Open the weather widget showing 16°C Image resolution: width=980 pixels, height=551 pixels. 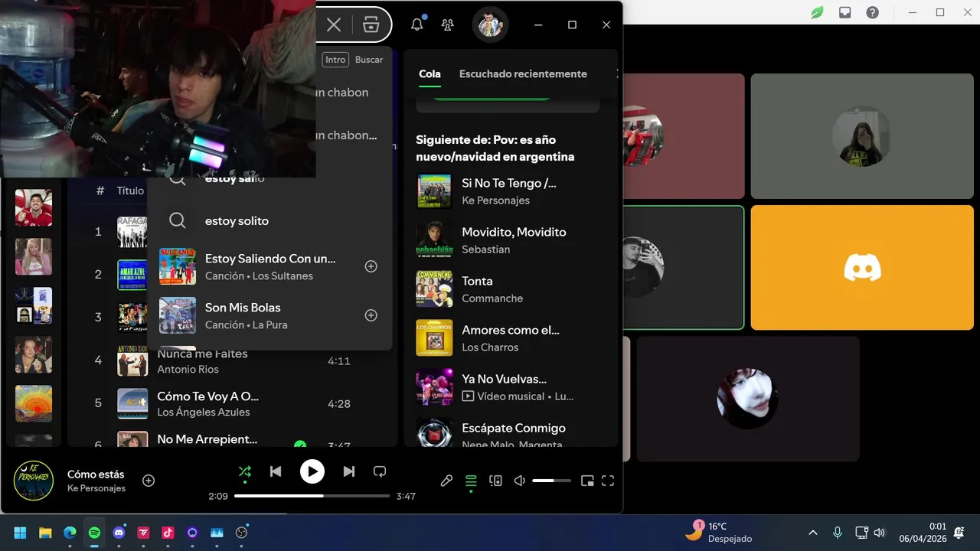click(x=720, y=532)
